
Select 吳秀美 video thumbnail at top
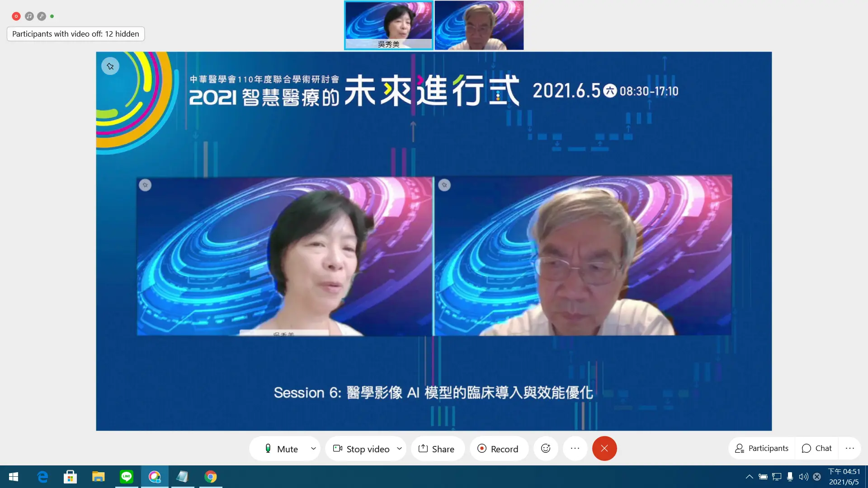(x=389, y=25)
